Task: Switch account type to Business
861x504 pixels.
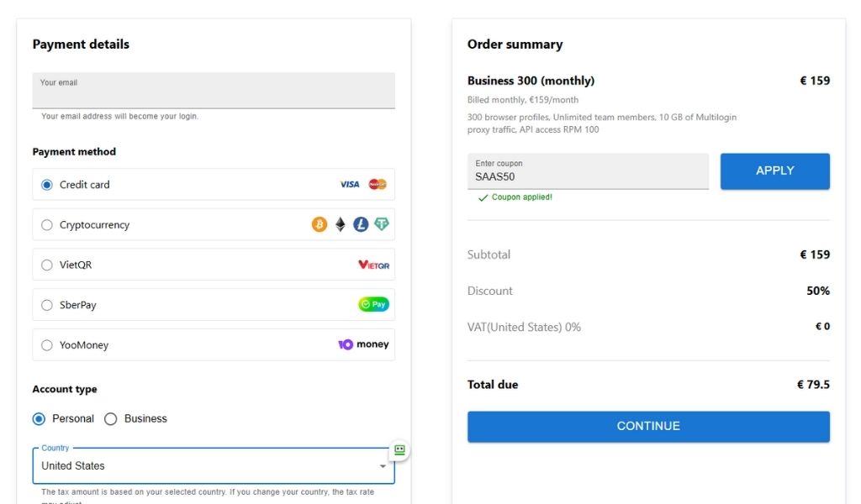Action: 111,418
